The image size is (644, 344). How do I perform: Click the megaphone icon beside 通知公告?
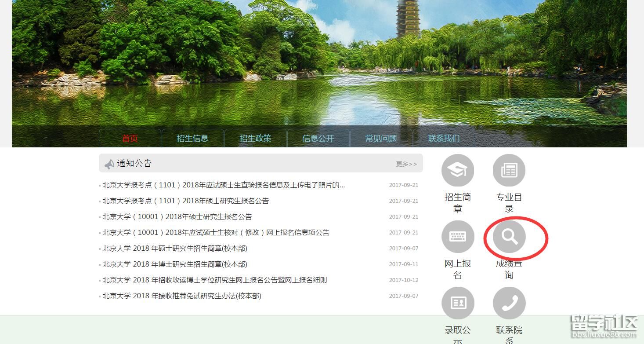(x=109, y=164)
